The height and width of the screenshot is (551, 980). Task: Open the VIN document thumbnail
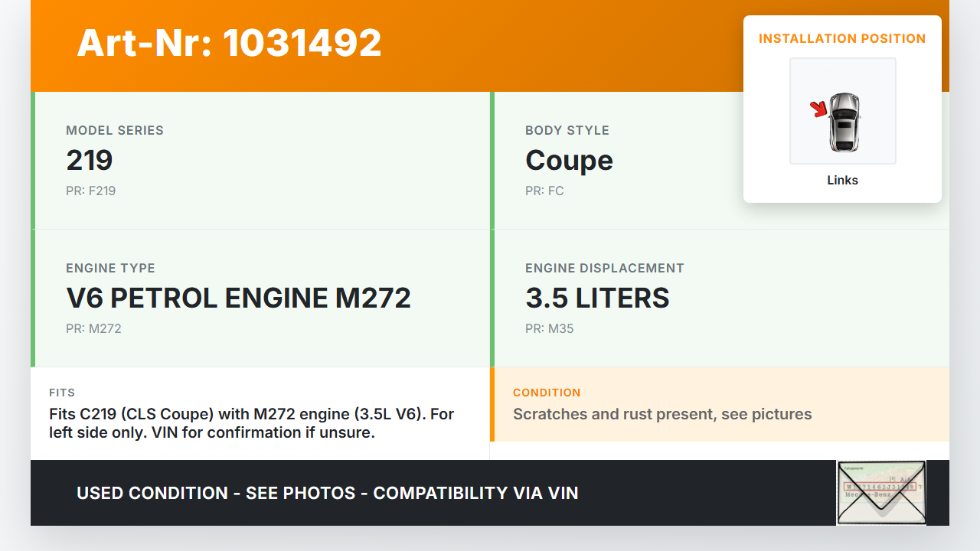[880, 493]
